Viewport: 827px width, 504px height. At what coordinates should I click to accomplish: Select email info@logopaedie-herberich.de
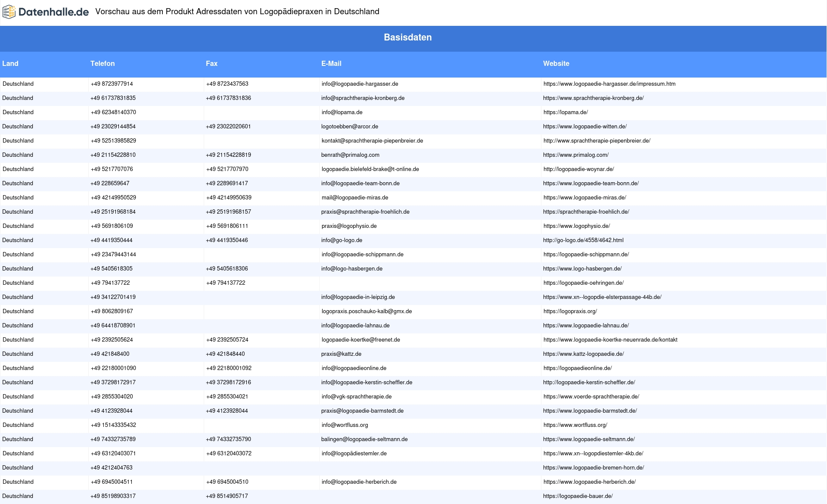coord(359,482)
